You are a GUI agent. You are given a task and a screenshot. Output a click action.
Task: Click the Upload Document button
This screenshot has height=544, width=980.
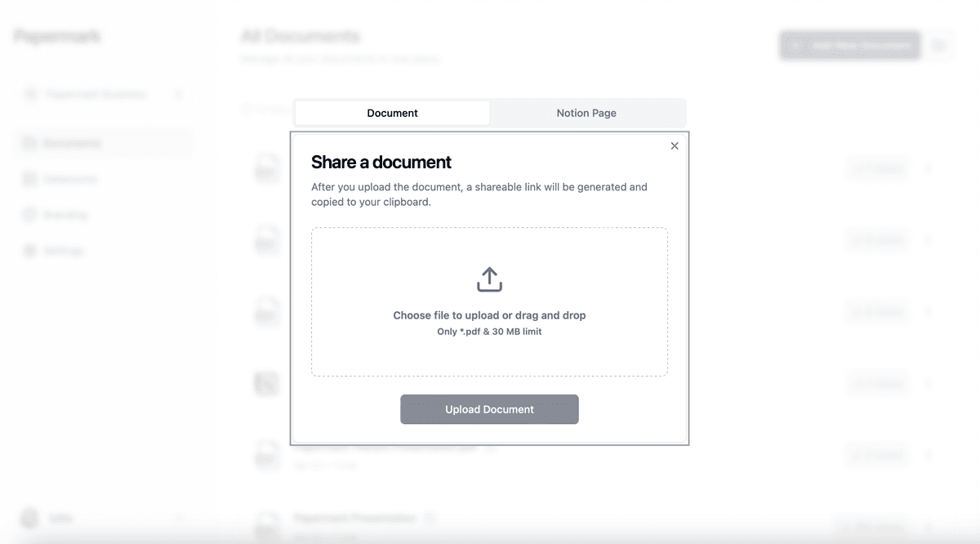[489, 409]
